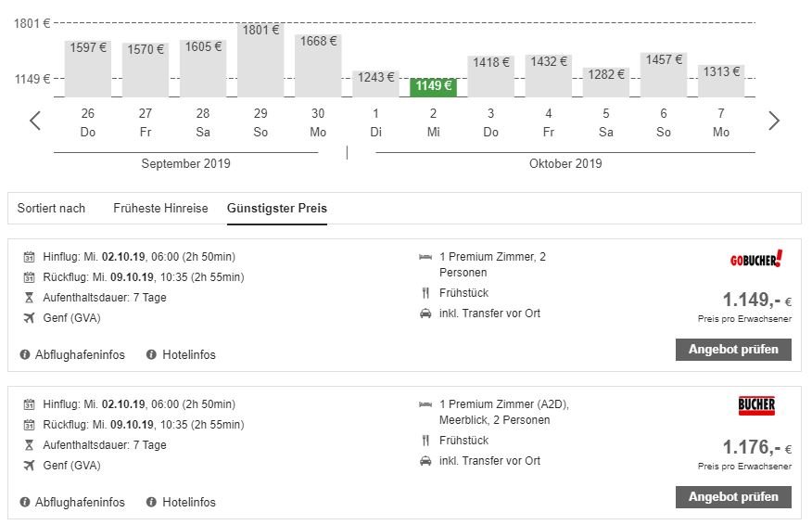Open Abflughafeninfos for the first offer

[80, 354]
